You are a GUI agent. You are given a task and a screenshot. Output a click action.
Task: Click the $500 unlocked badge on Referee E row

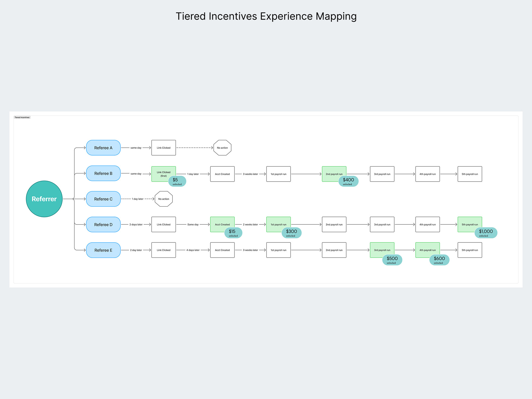392,260
